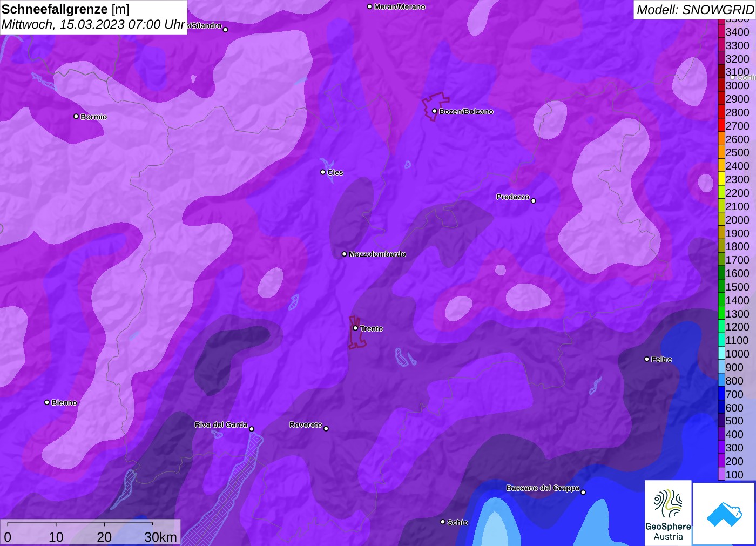Select the Rovereto city marker dot
Viewport: 756px width, 546px height.
326,429
